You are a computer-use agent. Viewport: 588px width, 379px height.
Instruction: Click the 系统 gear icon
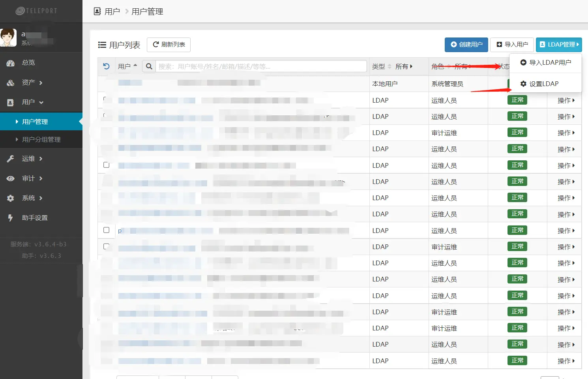[11, 198]
